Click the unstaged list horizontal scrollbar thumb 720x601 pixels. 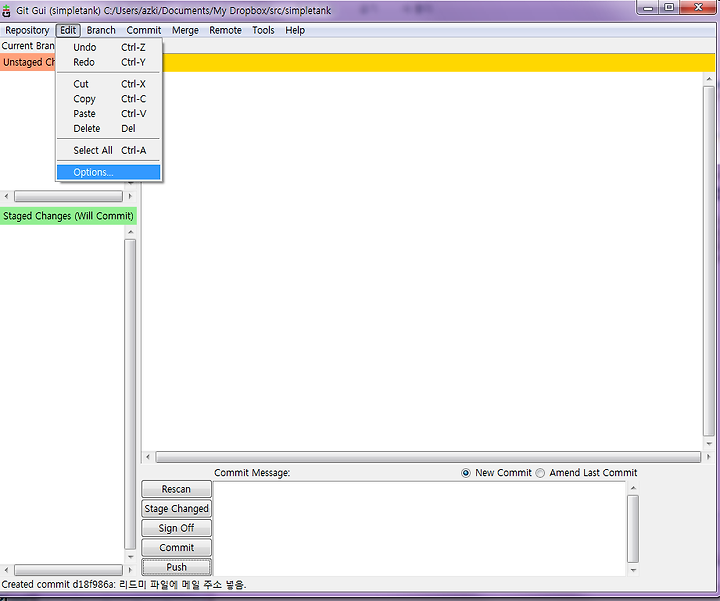click(68, 197)
